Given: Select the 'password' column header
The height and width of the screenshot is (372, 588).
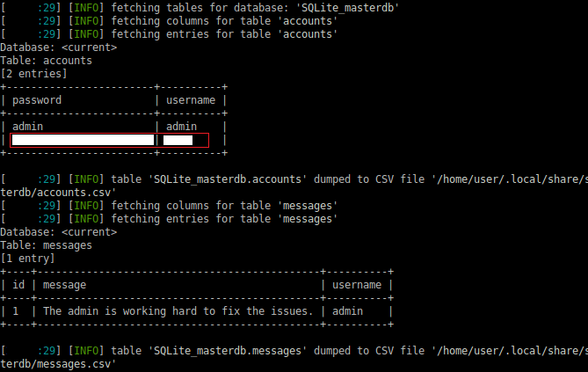Looking at the screenshot, I should click(37, 100).
